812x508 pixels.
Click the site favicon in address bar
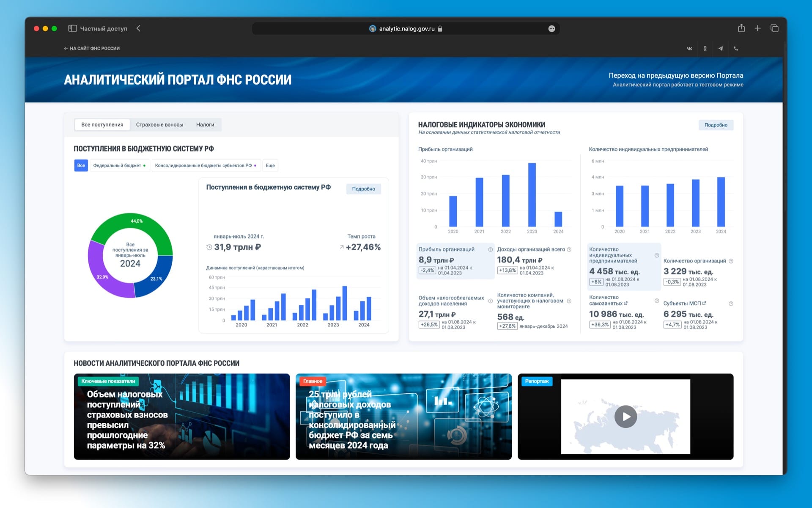coord(373,29)
